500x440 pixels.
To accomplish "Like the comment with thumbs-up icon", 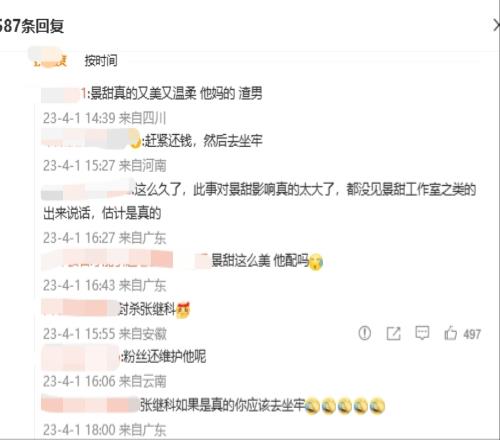I will tap(450, 333).
